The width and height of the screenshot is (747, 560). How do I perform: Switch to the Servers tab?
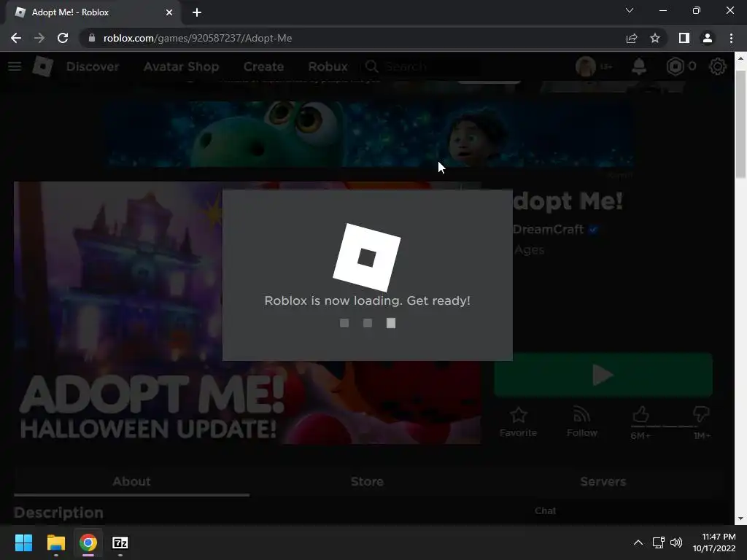(603, 481)
